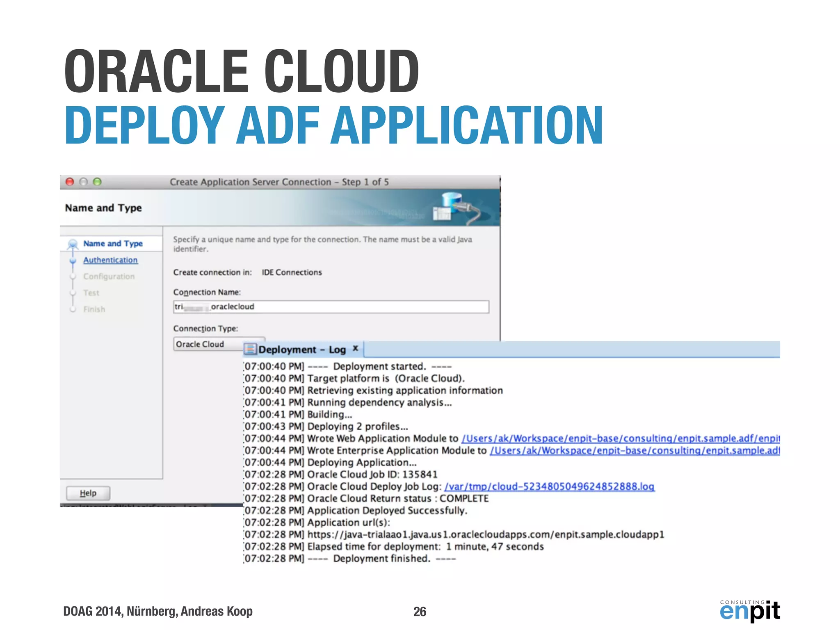Open the Authentication wizard step link
Screen dimensions: 840x630
click(110, 260)
